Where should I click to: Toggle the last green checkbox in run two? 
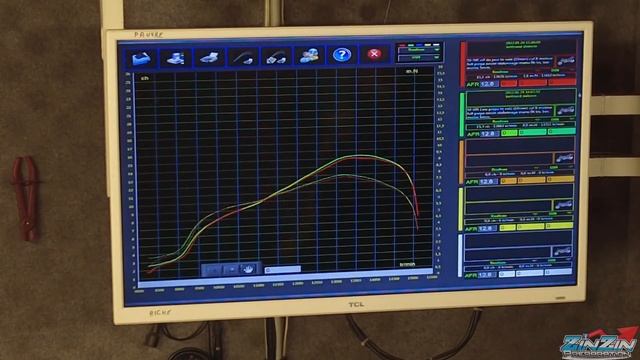562,131
